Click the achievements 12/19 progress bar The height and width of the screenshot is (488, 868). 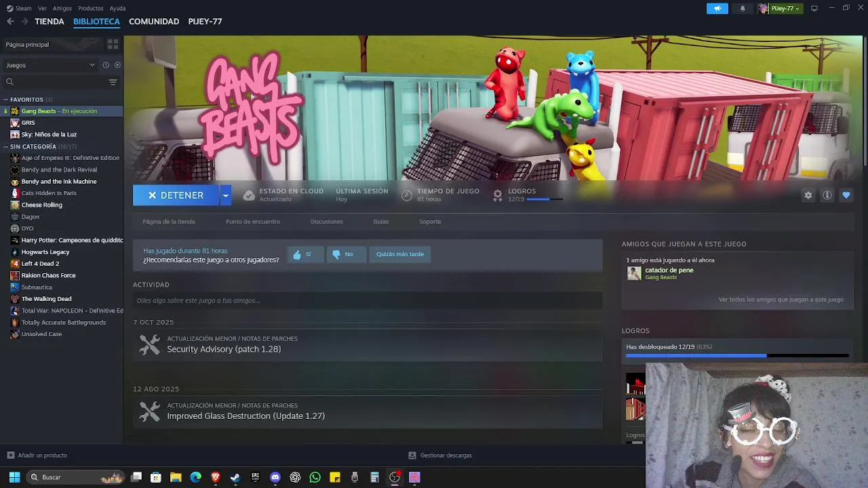click(737, 355)
